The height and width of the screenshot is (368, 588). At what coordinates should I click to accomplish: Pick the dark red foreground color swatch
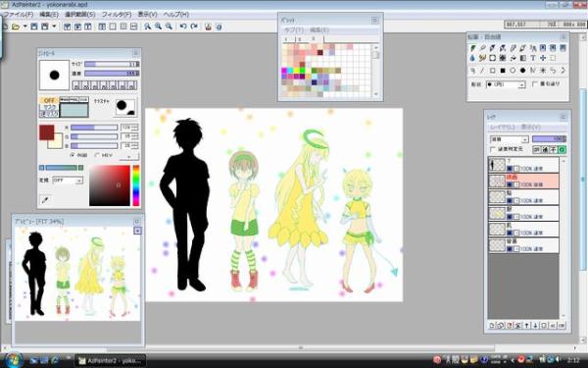(x=46, y=132)
